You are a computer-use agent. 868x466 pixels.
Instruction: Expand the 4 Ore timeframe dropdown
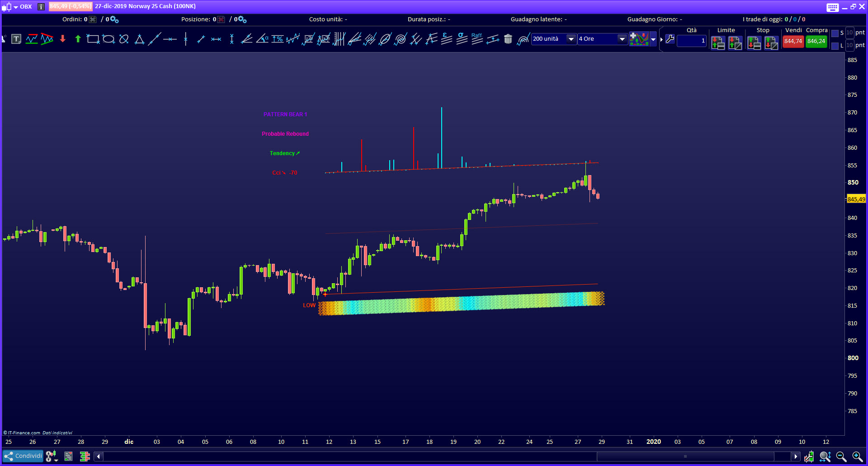622,39
